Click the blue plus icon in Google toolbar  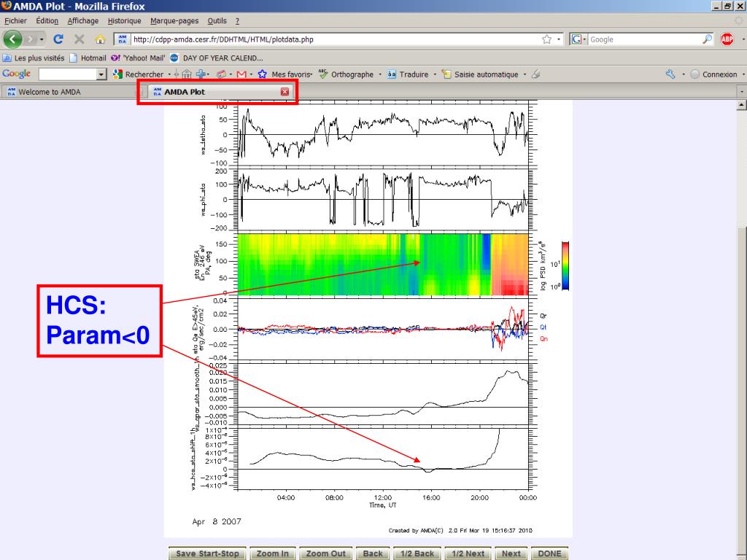tap(201, 74)
